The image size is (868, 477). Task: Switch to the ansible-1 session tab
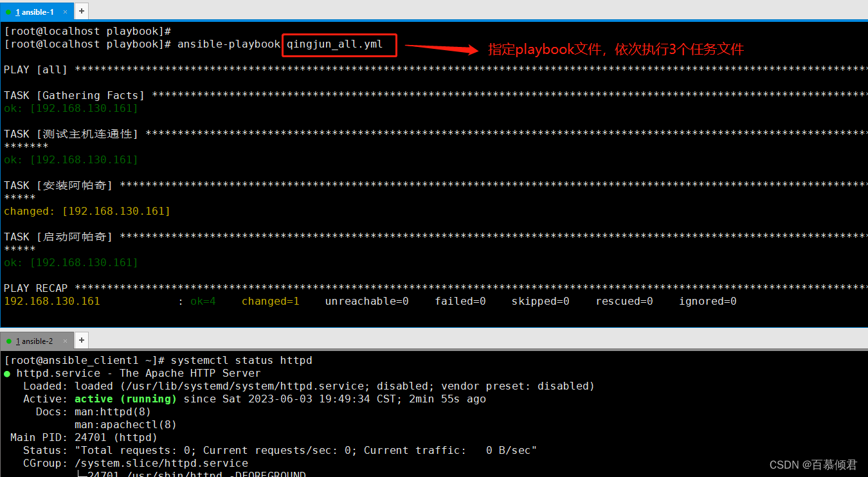(x=36, y=12)
